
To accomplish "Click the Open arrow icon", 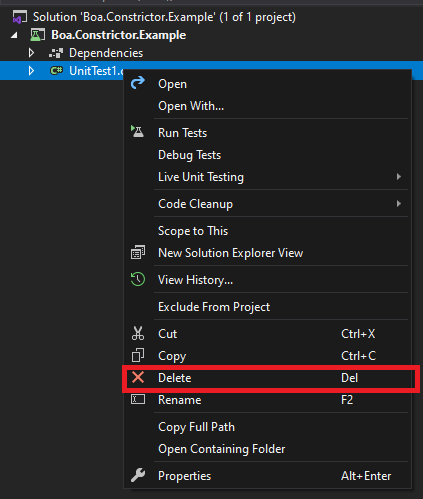I will tap(138, 83).
